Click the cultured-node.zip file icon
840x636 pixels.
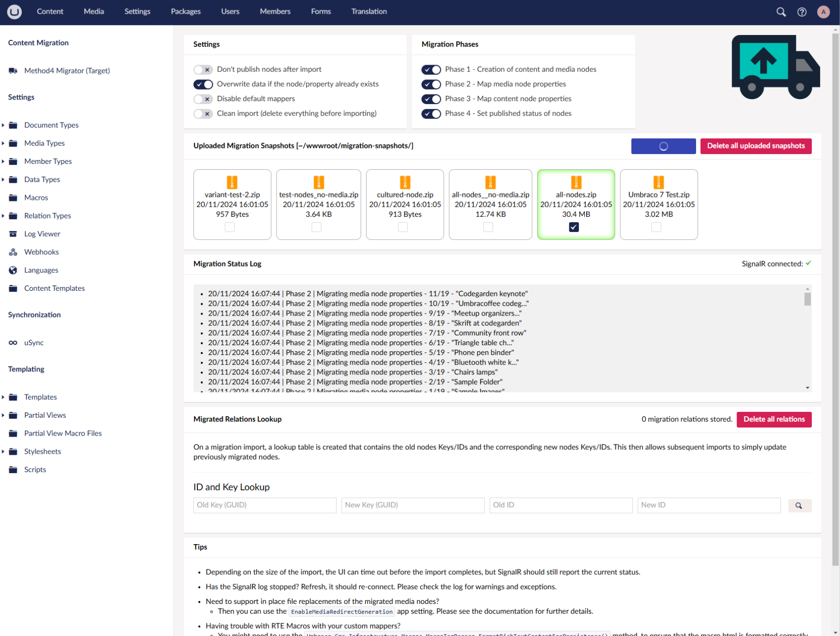(x=405, y=182)
